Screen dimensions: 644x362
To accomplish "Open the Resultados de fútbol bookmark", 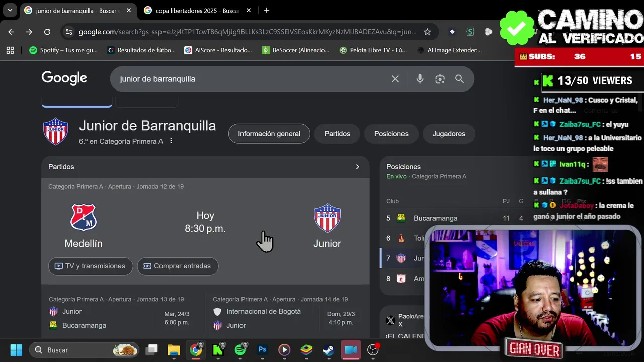I will [x=141, y=50].
